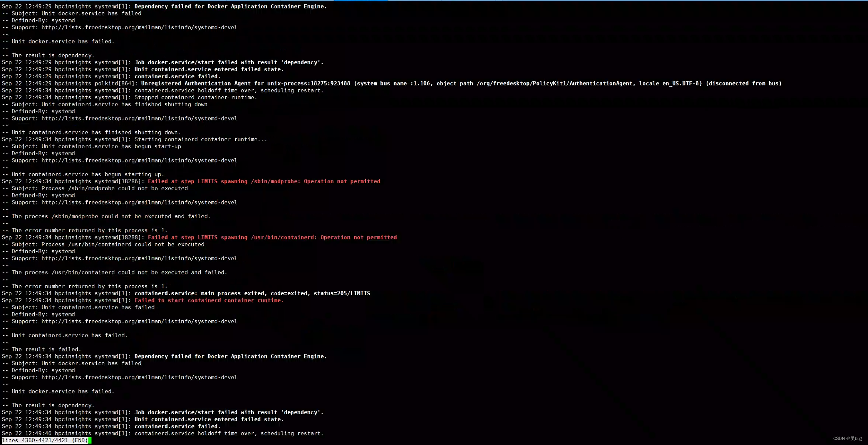Click the CSDN @吴bug watermark
The image size is (868, 445).
coord(846,438)
